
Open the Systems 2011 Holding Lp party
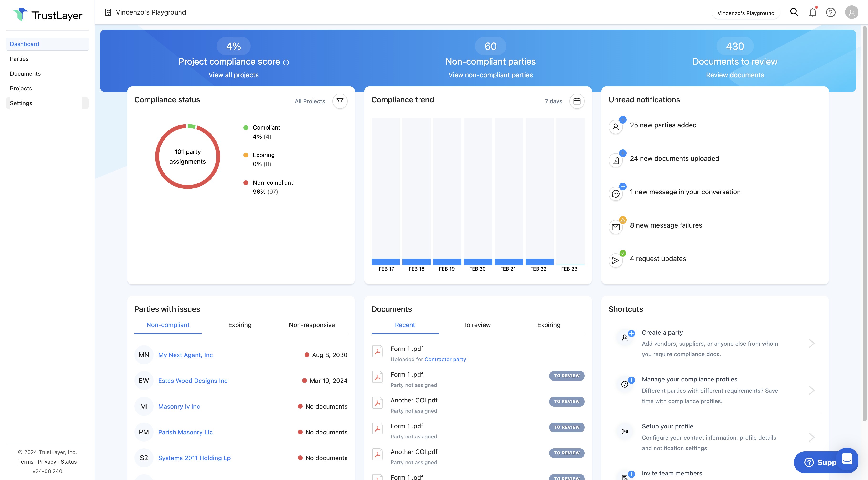tap(194, 458)
